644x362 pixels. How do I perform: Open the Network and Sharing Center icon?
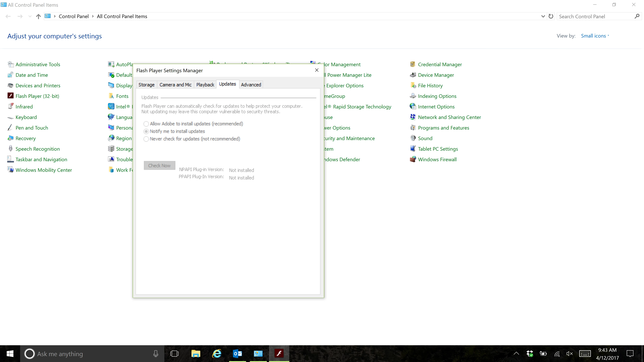coord(413,117)
